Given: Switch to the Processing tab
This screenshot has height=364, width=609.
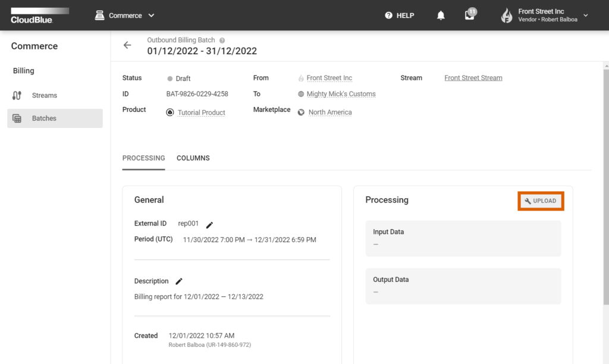Looking at the screenshot, I should tap(144, 158).
